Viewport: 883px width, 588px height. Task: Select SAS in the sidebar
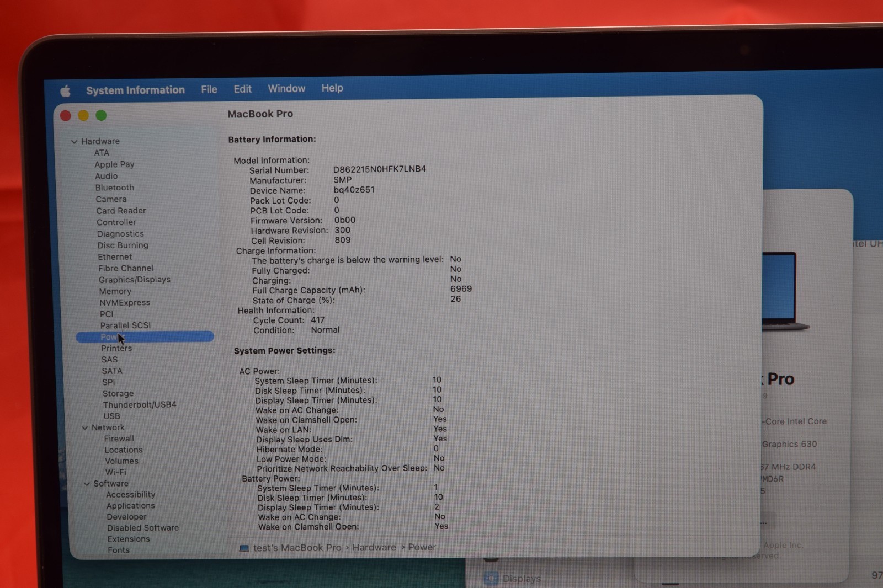109,360
